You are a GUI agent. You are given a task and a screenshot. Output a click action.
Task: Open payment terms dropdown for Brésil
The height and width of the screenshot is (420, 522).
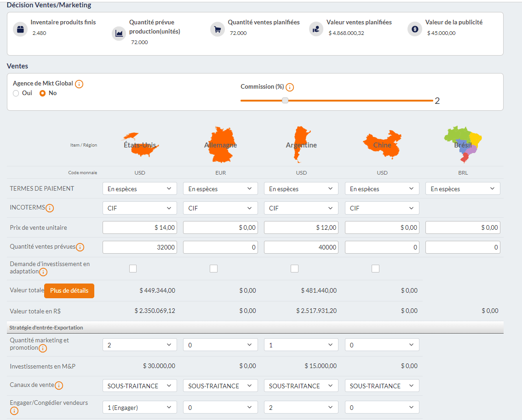point(463,189)
